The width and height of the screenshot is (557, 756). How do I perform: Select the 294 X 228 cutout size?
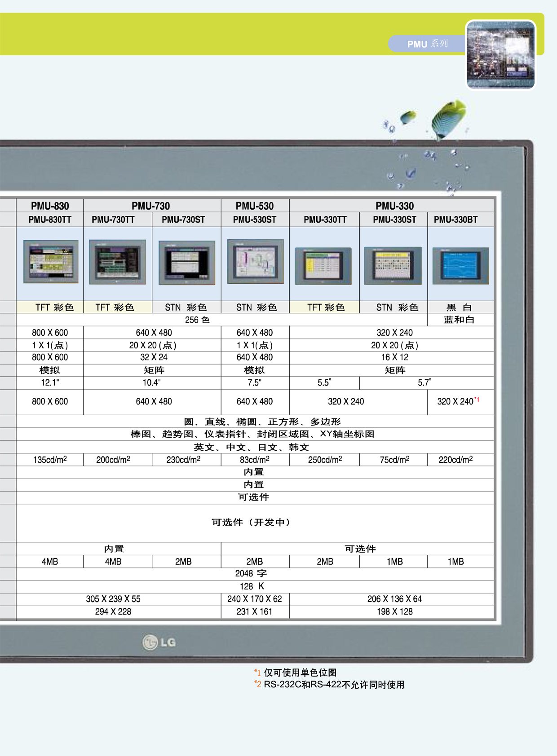pyautogui.click(x=113, y=611)
